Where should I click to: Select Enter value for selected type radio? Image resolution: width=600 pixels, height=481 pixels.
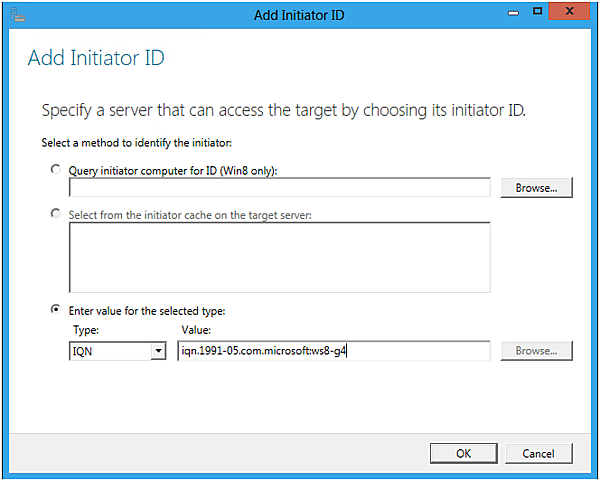(56, 310)
